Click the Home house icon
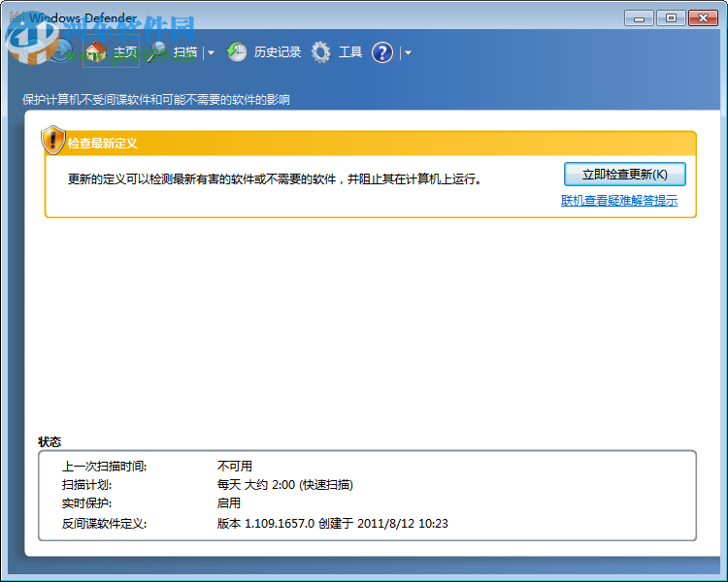 (x=96, y=52)
